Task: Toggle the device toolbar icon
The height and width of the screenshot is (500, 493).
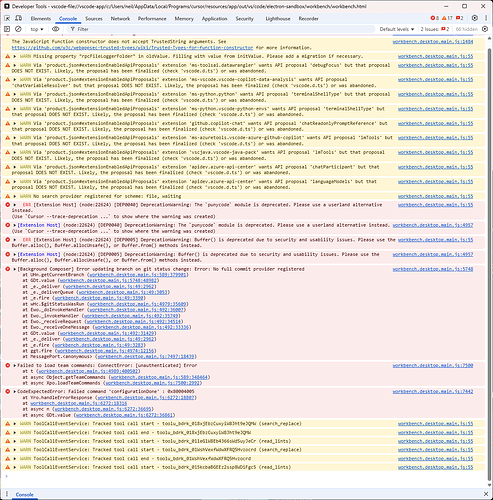Action: (19, 18)
